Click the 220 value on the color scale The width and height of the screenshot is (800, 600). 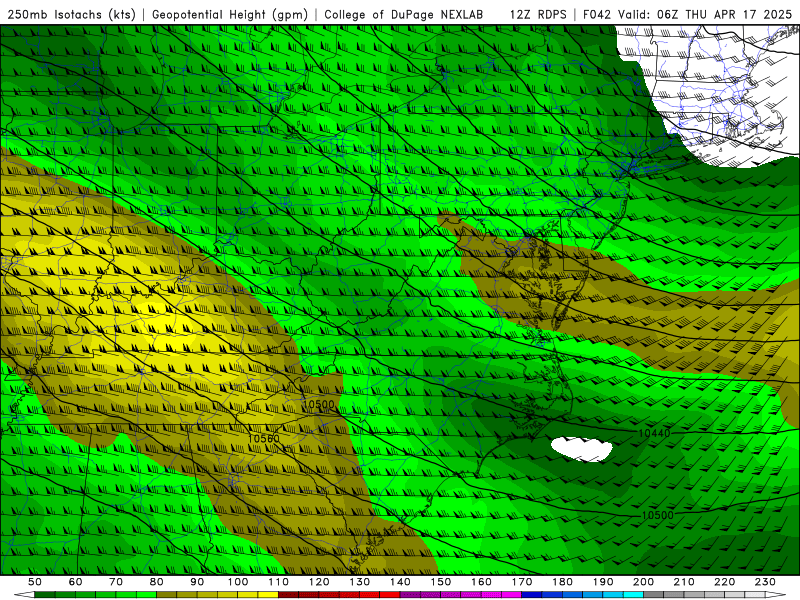tap(725, 582)
